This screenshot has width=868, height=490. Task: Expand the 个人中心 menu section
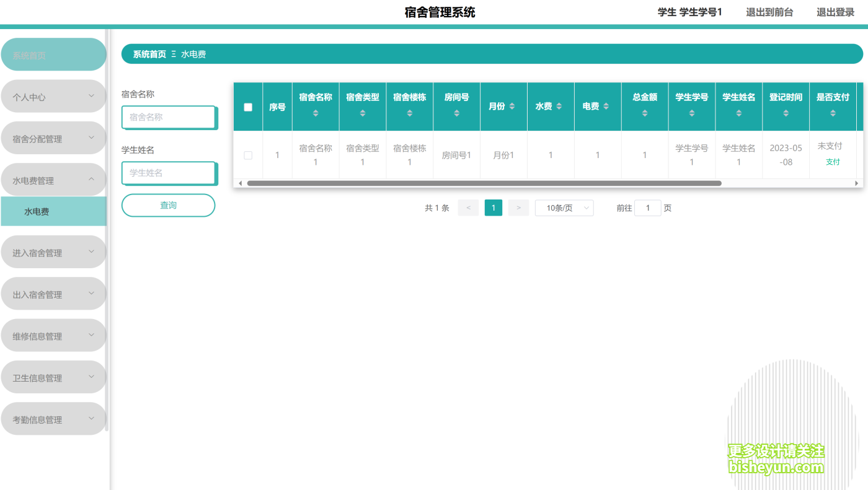[53, 96]
